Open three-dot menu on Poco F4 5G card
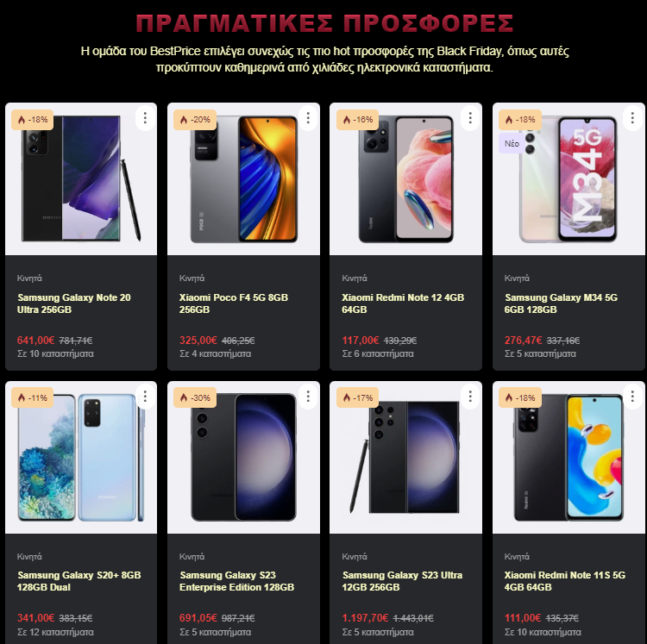The image size is (647, 644). [x=308, y=118]
